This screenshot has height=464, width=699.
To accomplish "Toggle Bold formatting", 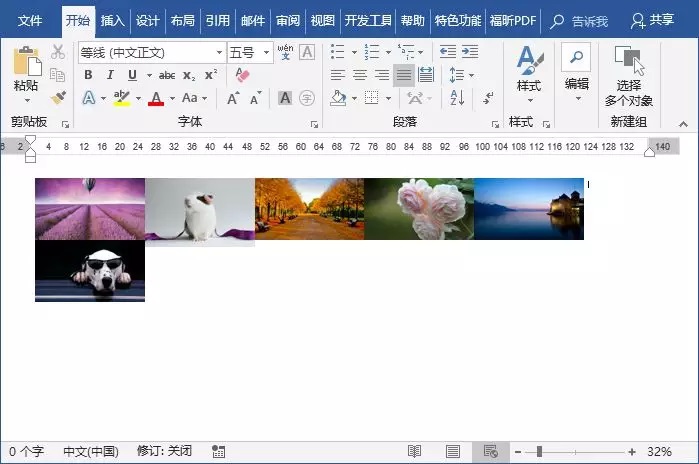I will pyautogui.click(x=88, y=75).
